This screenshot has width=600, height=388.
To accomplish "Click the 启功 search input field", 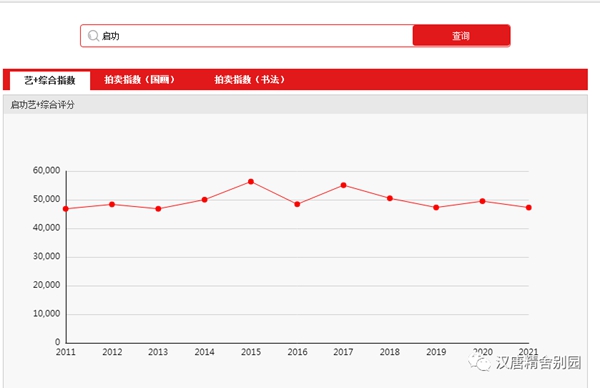I will pos(247,36).
